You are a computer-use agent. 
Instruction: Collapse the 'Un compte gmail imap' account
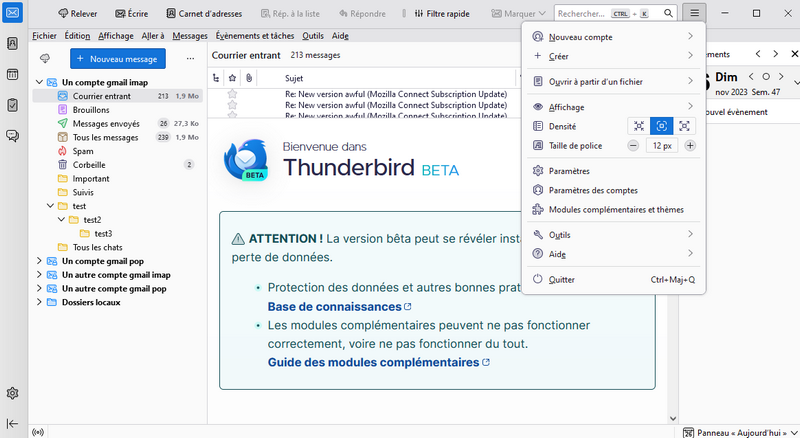pyautogui.click(x=39, y=82)
